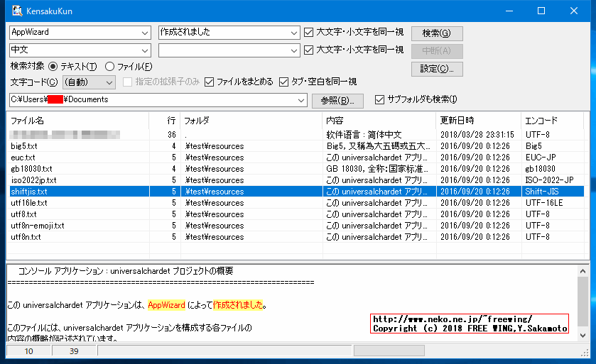Viewport: 596px width, 364px height.
Task: Expand the Documents folder path dropdown
Action: pyautogui.click(x=301, y=100)
